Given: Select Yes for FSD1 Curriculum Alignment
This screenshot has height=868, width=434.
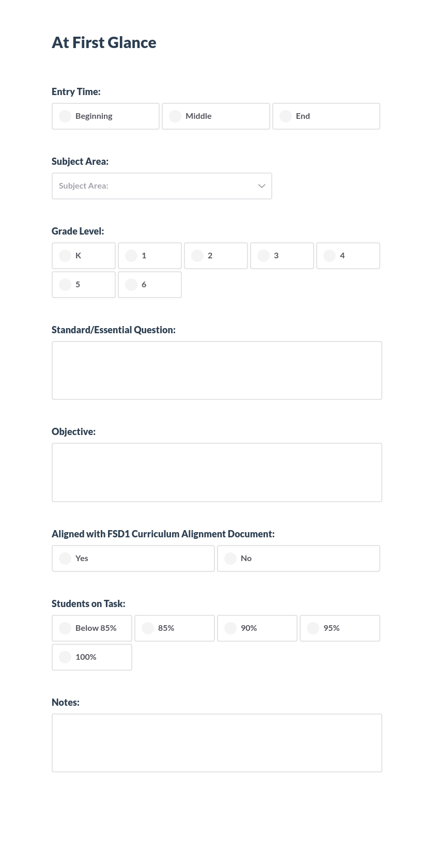Looking at the screenshot, I should coord(133,558).
